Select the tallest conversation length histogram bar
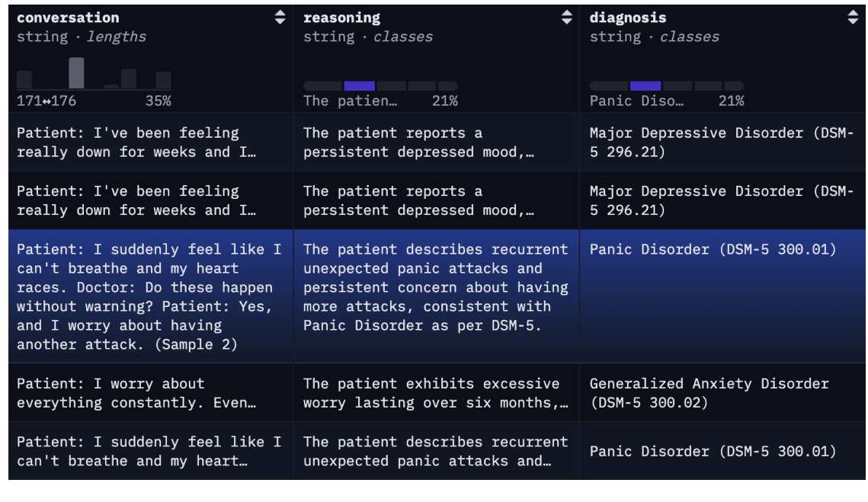This screenshot has width=868, height=502. pyautogui.click(x=76, y=73)
